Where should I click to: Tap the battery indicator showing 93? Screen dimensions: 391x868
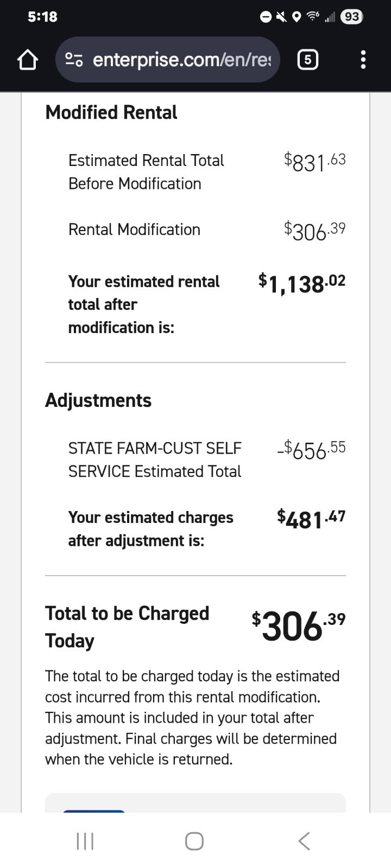pos(351,17)
